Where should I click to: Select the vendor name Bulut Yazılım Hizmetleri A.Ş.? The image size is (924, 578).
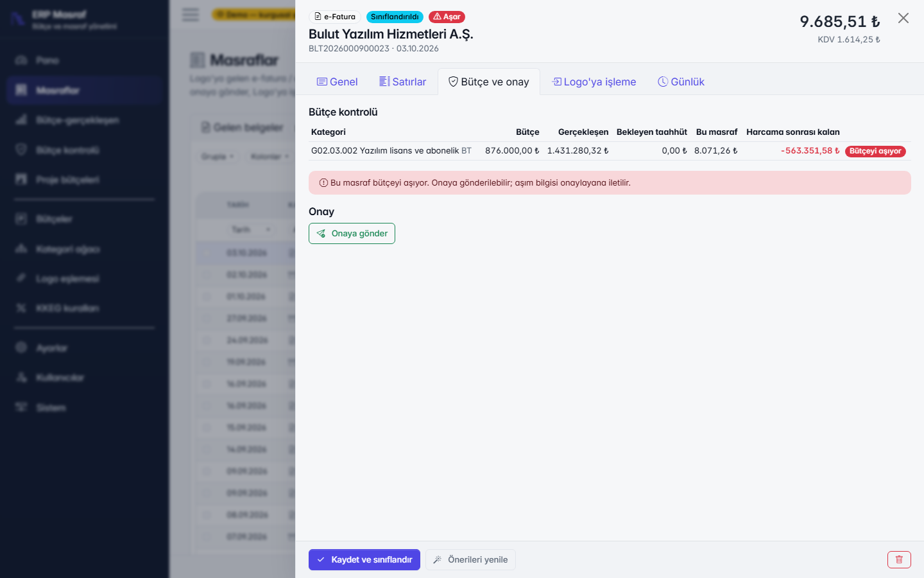pyautogui.click(x=391, y=34)
